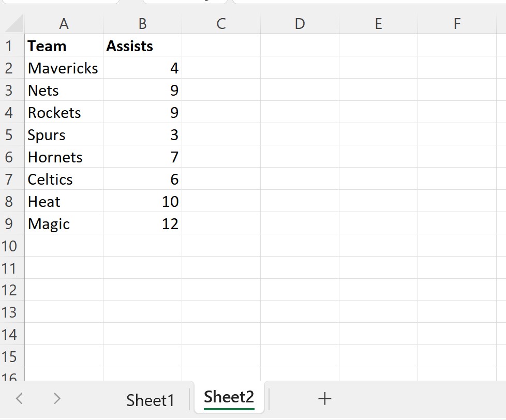This screenshot has width=506, height=420.
Task: Select the Sheet2 tab
Action: coord(228,397)
